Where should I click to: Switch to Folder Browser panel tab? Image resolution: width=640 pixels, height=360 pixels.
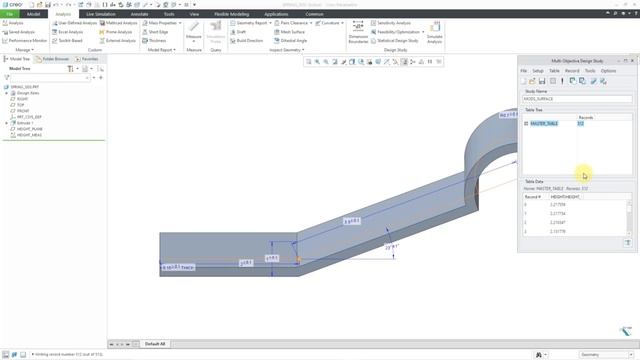(x=52, y=59)
